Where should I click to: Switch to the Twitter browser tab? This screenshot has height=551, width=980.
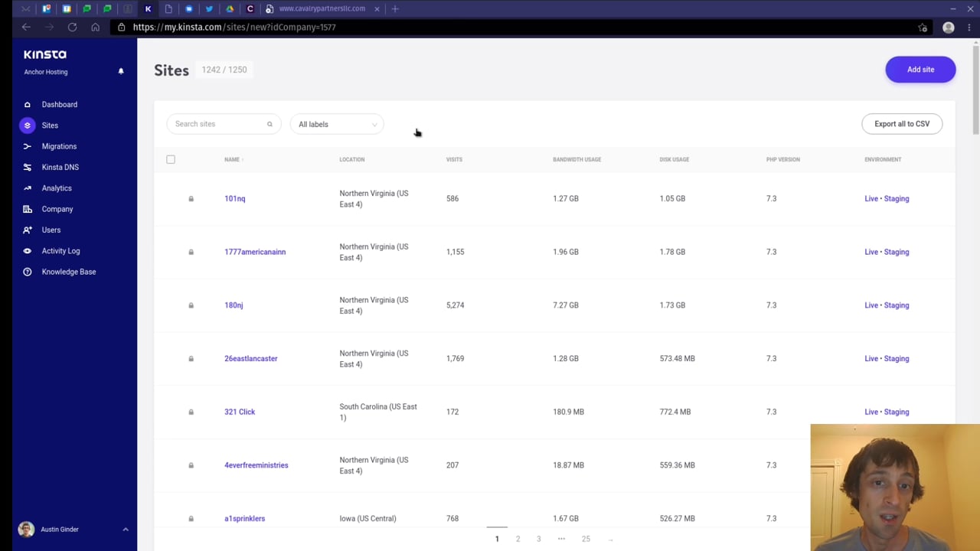[x=209, y=9]
